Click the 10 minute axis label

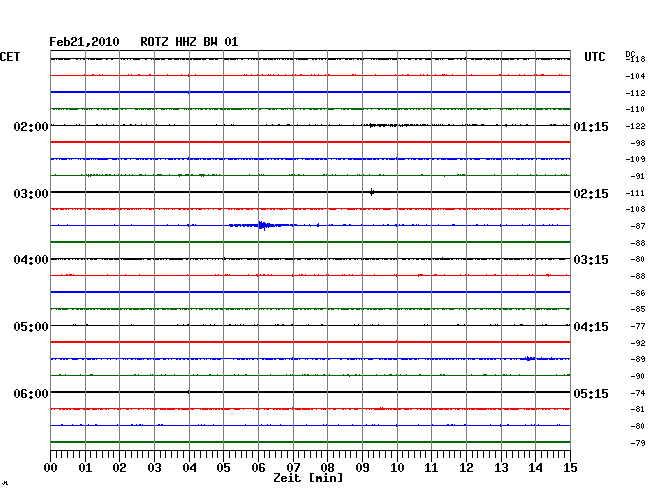click(x=397, y=468)
